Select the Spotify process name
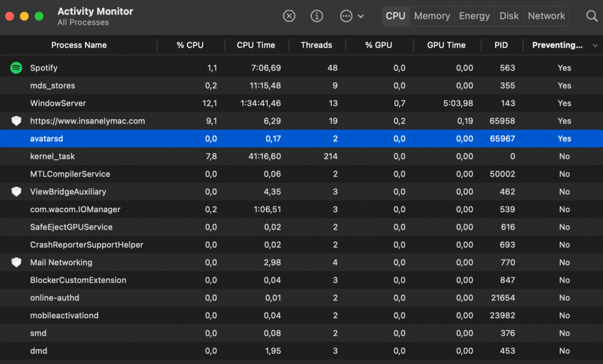 coord(44,68)
